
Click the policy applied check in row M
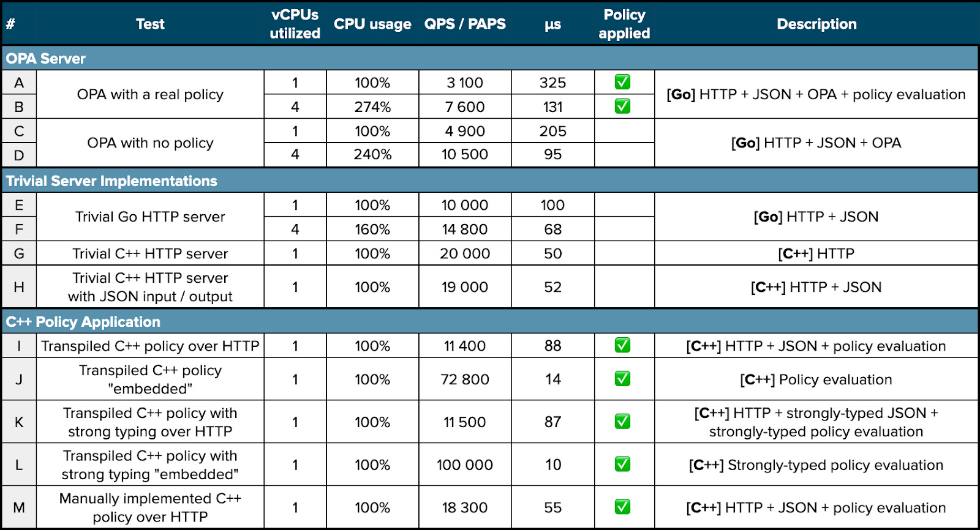click(622, 507)
